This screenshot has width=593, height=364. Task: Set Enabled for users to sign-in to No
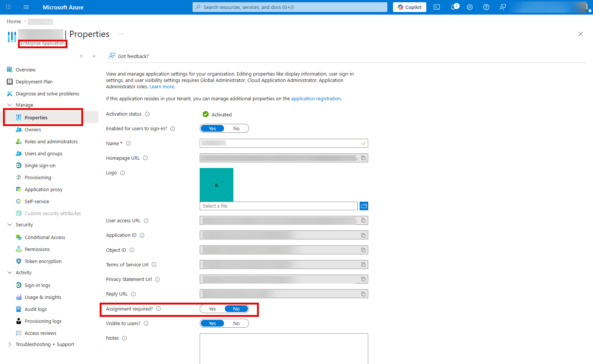[x=236, y=129]
